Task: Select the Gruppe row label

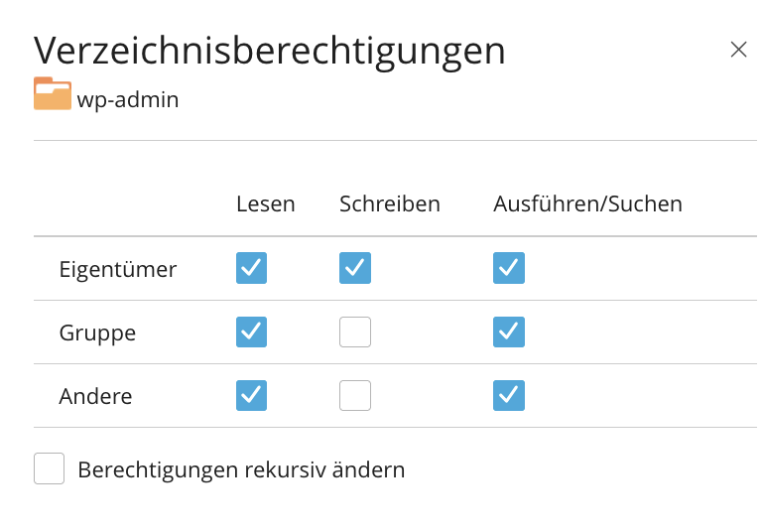Action: click(97, 332)
